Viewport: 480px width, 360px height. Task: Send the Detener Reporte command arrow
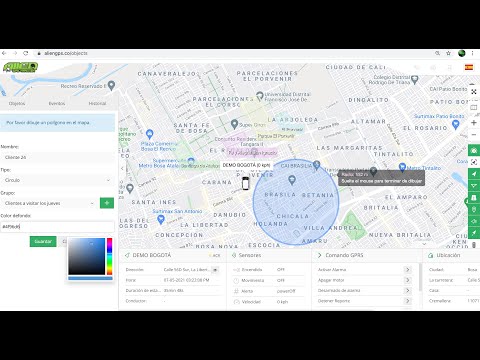407,301
